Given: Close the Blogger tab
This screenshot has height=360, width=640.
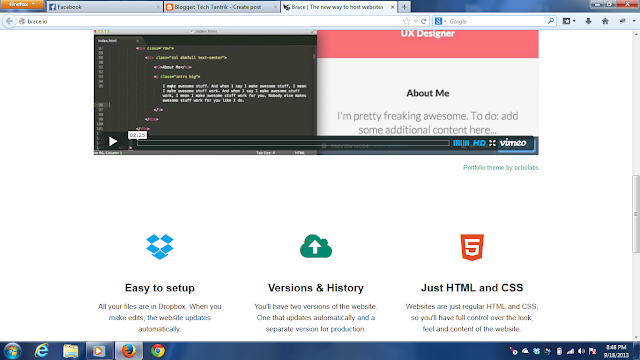Looking at the screenshot, I should point(275,7).
